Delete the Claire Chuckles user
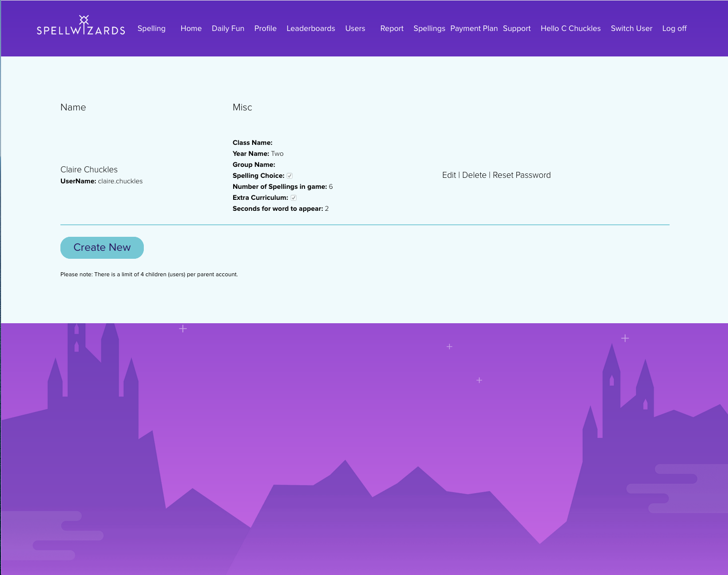This screenshot has height=575, width=728. 474,175
